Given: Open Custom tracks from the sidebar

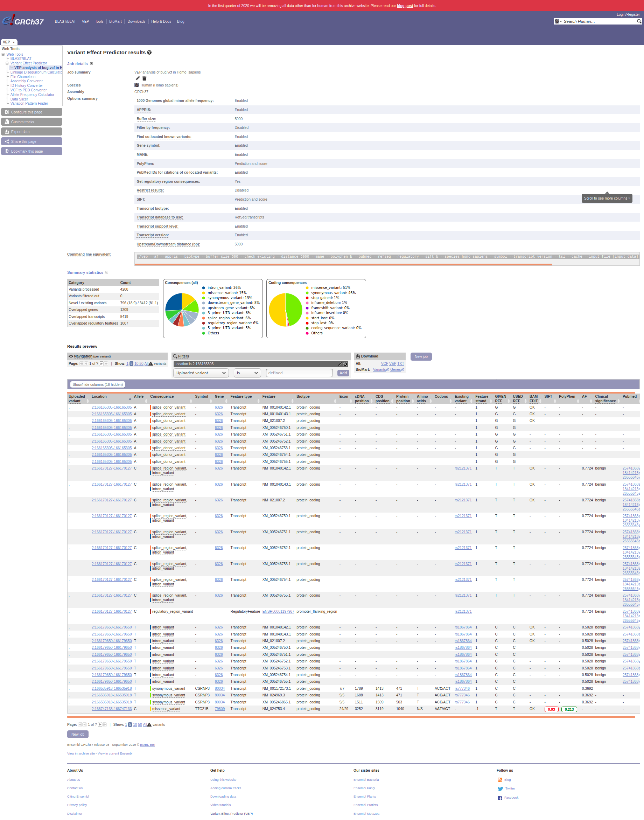Looking at the screenshot, I should (x=31, y=122).
